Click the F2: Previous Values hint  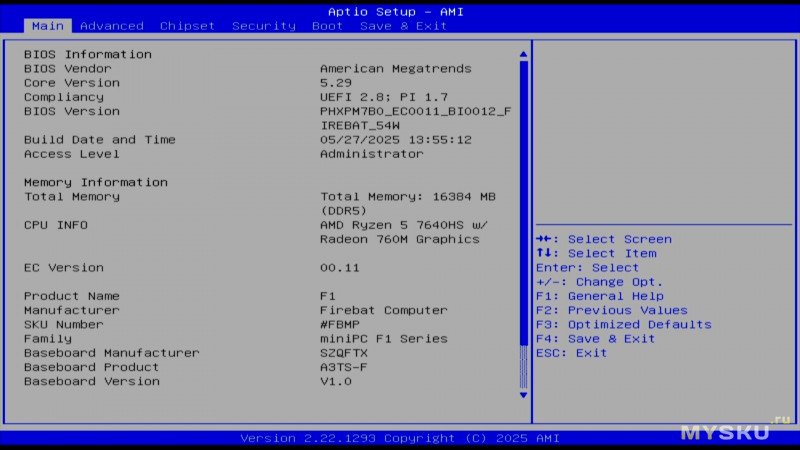click(x=612, y=310)
